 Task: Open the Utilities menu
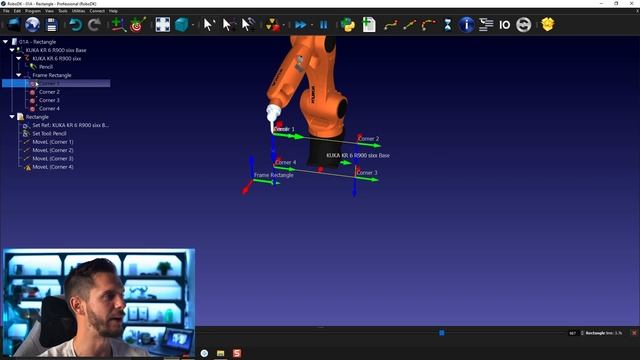pyautogui.click(x=78, y=11)
